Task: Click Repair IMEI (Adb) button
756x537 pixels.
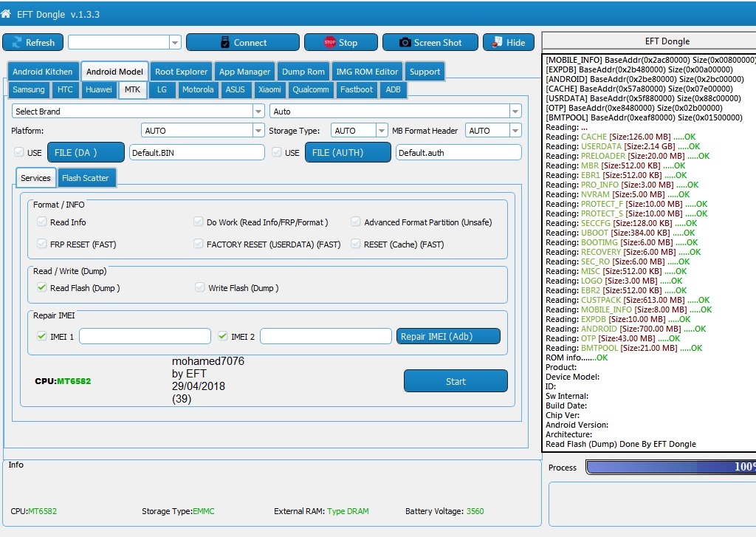Action: (448, 336)
